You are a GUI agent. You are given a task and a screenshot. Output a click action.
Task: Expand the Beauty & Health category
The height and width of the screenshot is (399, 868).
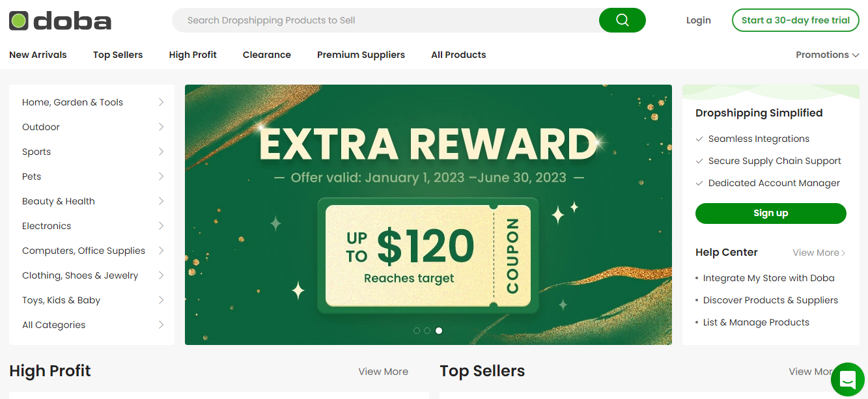click(x=161, y=201)
